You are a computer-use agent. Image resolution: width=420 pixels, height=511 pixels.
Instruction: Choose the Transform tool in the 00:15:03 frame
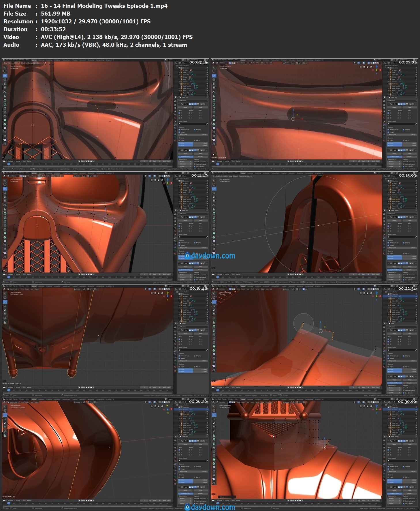click(x=214, y=201)
